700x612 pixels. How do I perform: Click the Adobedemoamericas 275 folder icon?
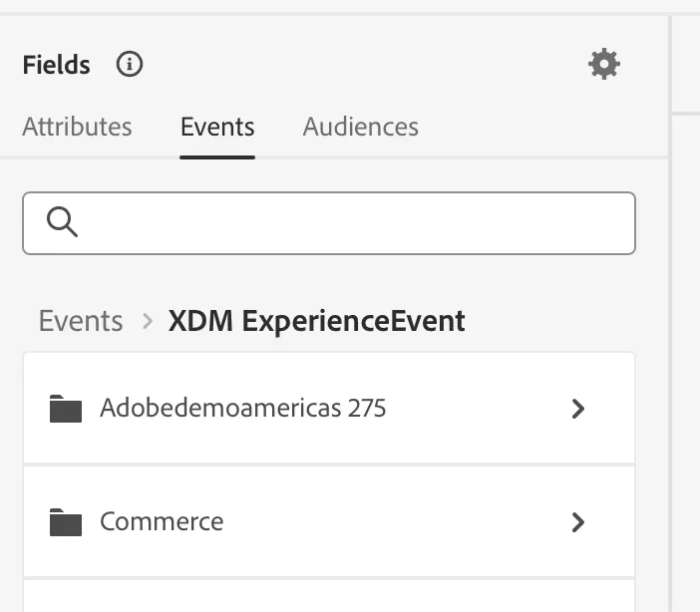tap(66, 409)
